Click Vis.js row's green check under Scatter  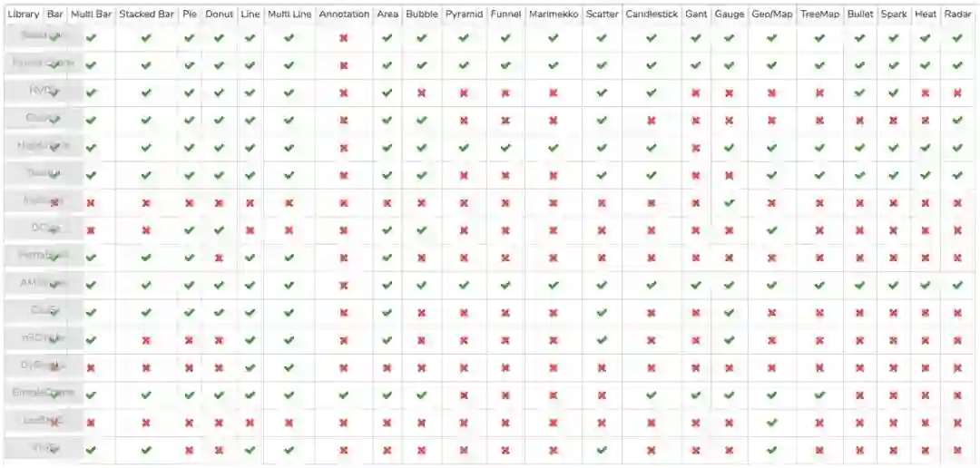point(602,450)
